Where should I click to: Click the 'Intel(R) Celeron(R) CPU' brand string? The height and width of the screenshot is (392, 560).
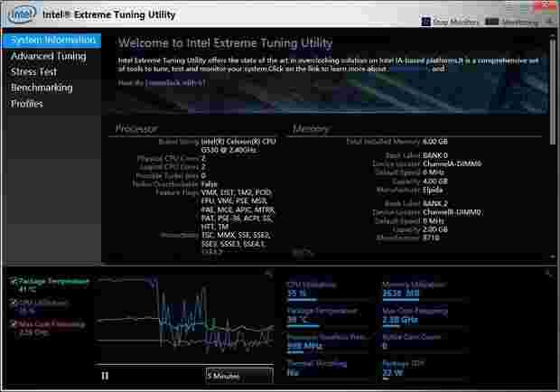(238, 142)
